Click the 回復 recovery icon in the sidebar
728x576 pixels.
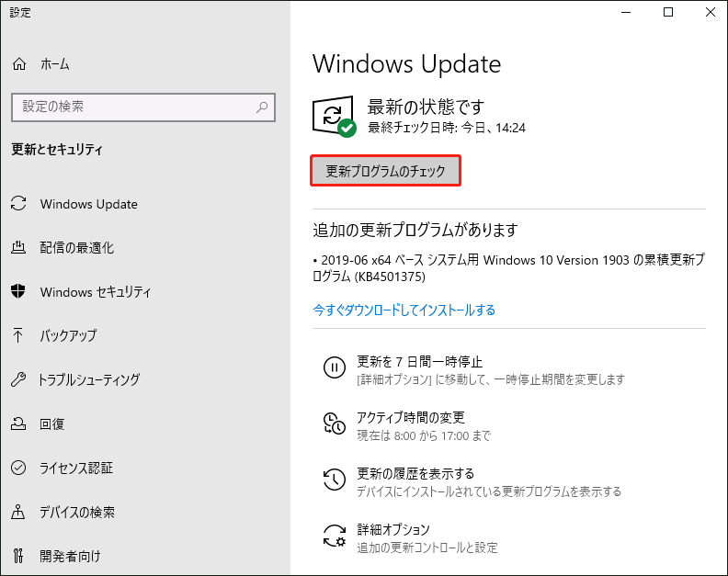click(18, 424)
